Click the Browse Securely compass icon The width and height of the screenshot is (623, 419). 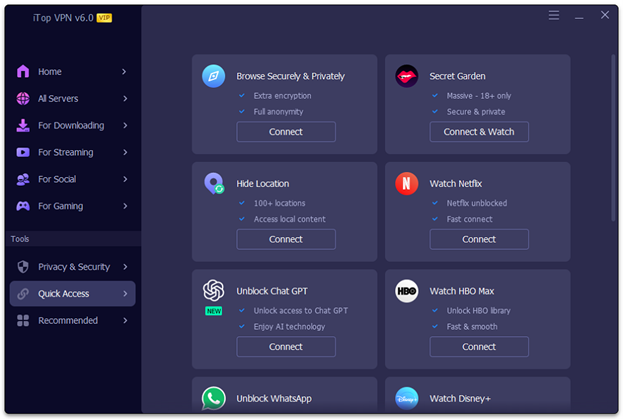click(213, 76)
